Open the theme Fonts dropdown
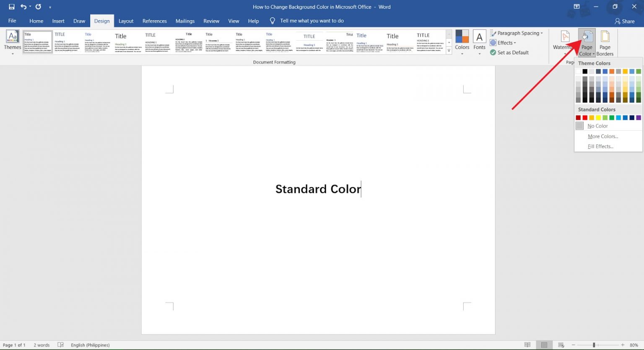 [x=479, y=43]
